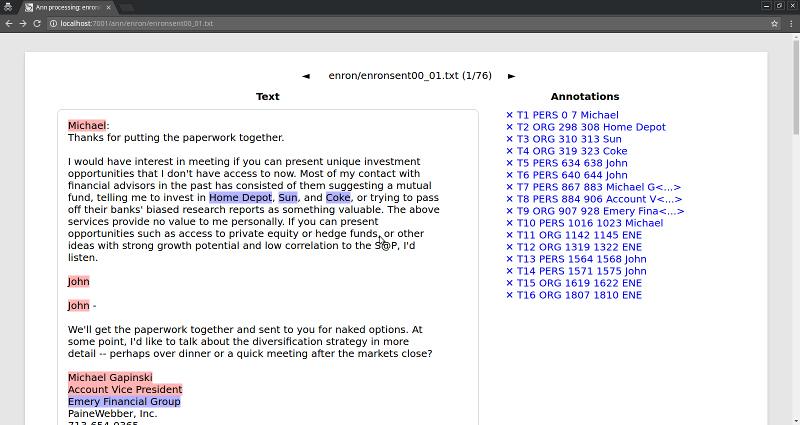Delete annotation T3 ORG Sun with its ×
800x425 pixels.
point(509,139)
